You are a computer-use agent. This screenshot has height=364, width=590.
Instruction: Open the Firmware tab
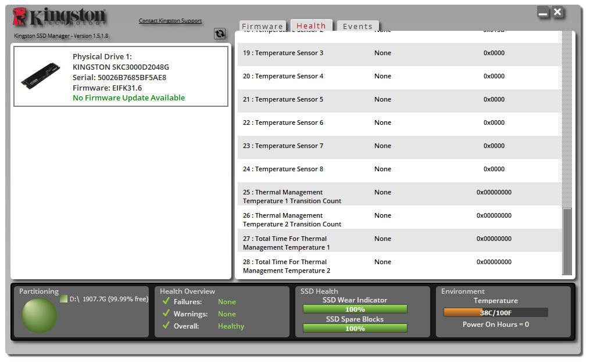coord(263,26)
